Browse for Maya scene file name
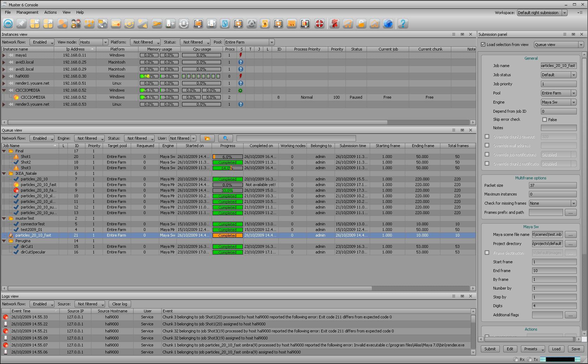Viewport: 588px width, 364px height. [x=570, y=234]
